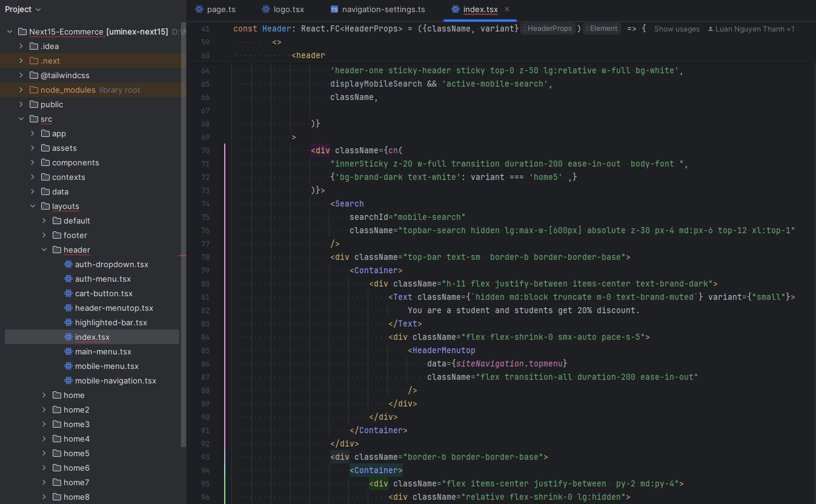The image size is (816, 504).
Task: Expand the components folder
Action: click(33, 163)
